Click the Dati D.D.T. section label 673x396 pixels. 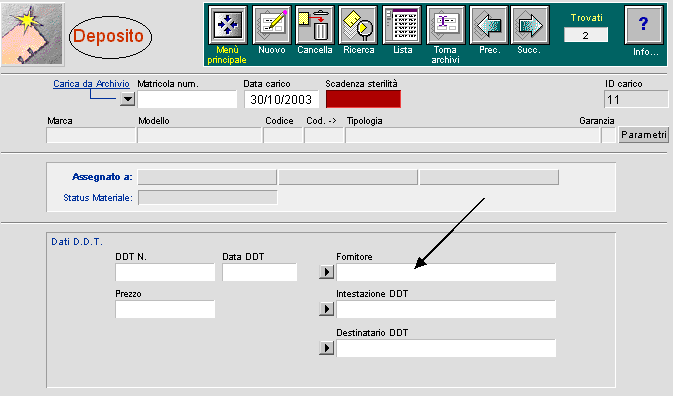coord(77,242)
